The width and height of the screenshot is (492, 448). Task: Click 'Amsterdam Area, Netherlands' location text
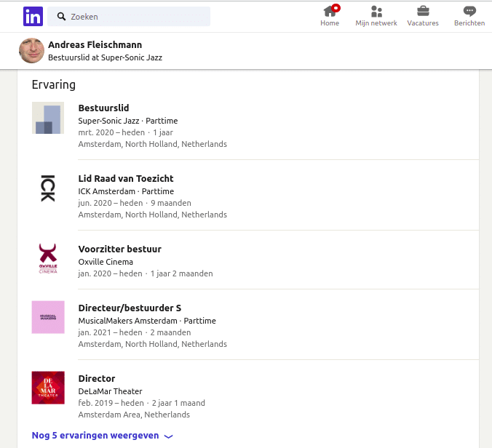[134, 415]
